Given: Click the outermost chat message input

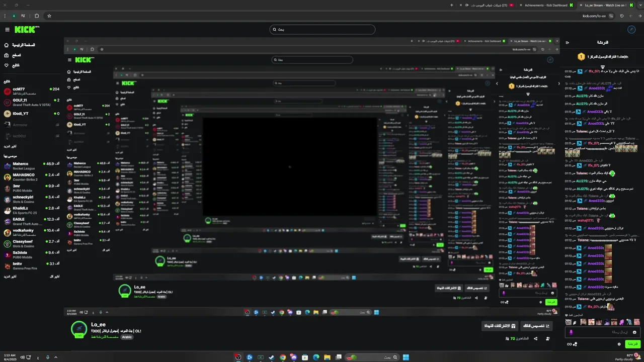Looking at the screenshot, I should [x=602, y=332].
